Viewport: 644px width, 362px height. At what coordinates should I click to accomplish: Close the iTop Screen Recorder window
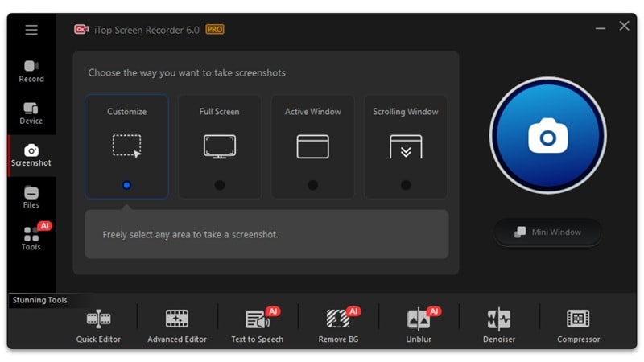click(625, 26)
